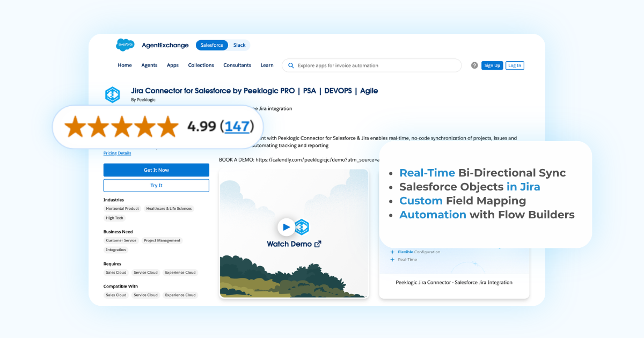Click AgentExchange brand text

[x=165, y=46]
